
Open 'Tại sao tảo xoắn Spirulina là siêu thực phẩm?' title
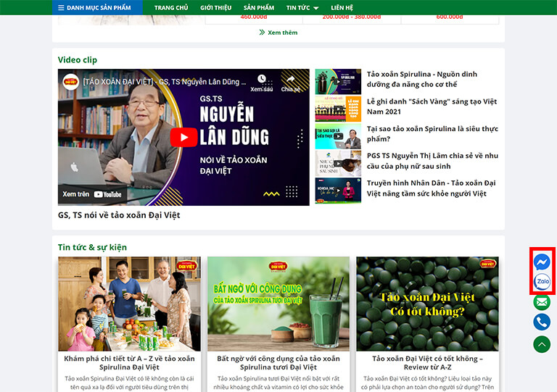[x=432, y=134]
